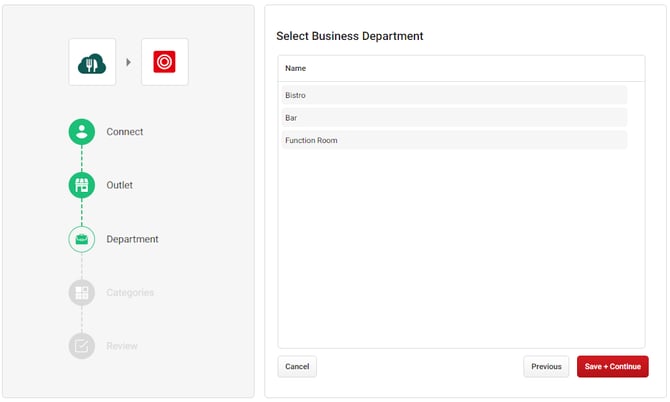
Task: Click the Name column header
Action: click(295, 68)
